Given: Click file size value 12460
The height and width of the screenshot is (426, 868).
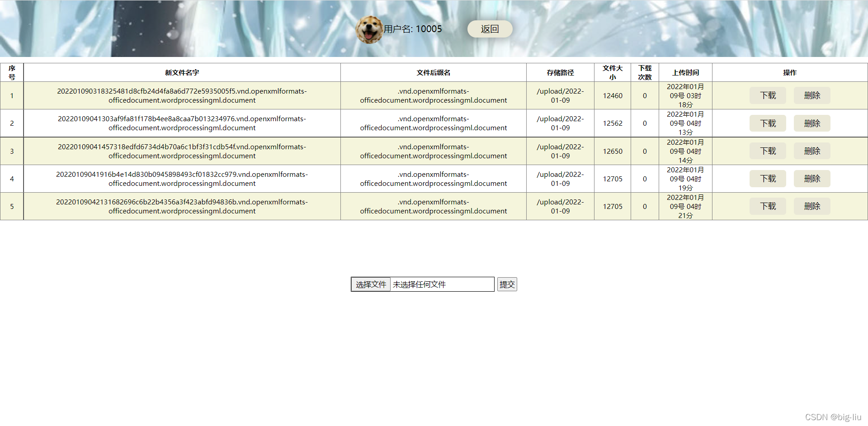Looking at the screenshot, I should click(x=613, y=95).
